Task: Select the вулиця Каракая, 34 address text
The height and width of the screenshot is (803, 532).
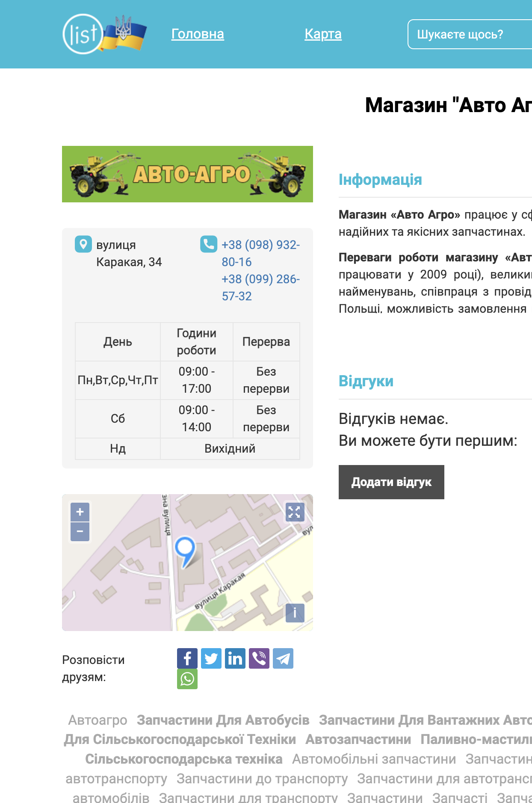Action: pyautogui.click(x=129, y=253)
